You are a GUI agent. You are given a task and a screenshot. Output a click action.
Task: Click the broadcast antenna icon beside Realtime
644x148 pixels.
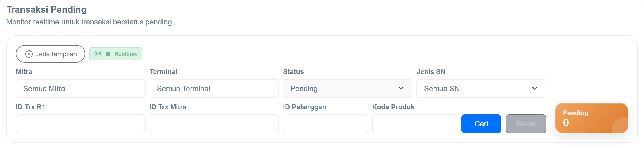pyautogui.click(x=98, y=54)
